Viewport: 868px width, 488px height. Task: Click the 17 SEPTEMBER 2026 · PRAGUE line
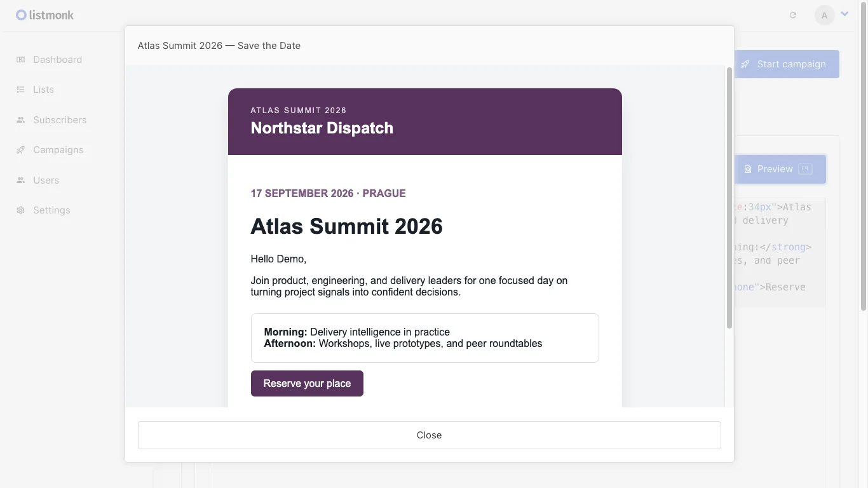(x=328, y=193)
